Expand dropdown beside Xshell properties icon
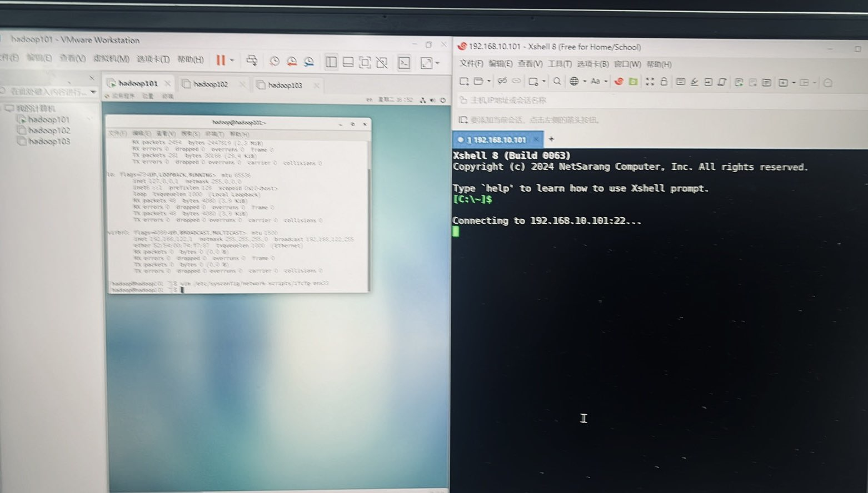This screenshot has width=868, height=493. coord(543,82)
